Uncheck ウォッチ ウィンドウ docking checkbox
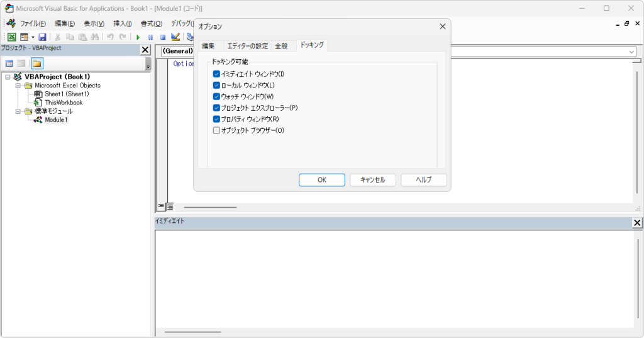Viewport: 644px width, 338px height. [216, 97]
